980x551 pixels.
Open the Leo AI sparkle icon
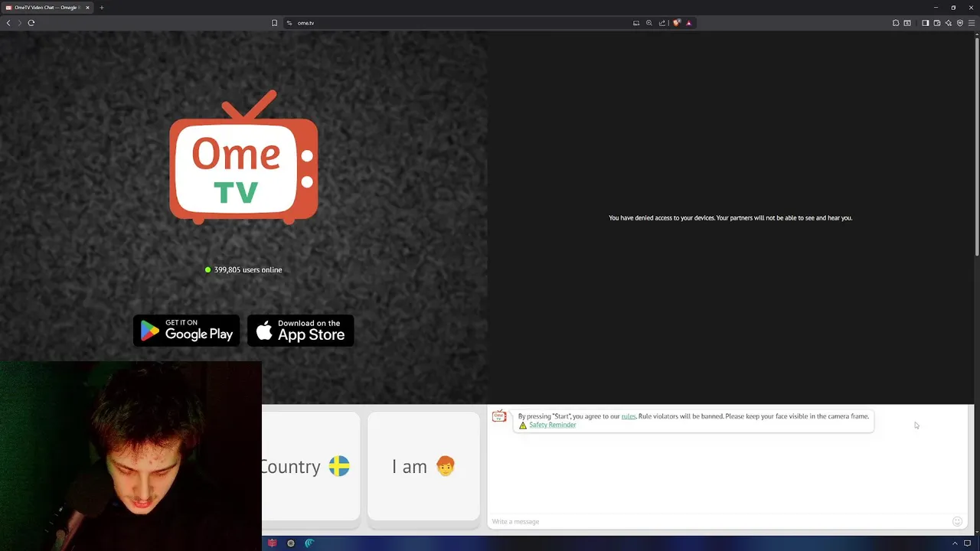[x=948, y=23]
